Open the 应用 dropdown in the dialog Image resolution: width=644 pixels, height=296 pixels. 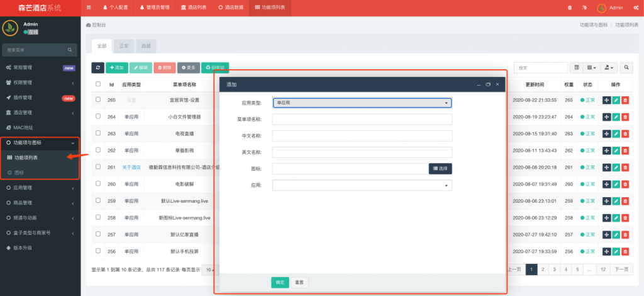click(362, 185)
